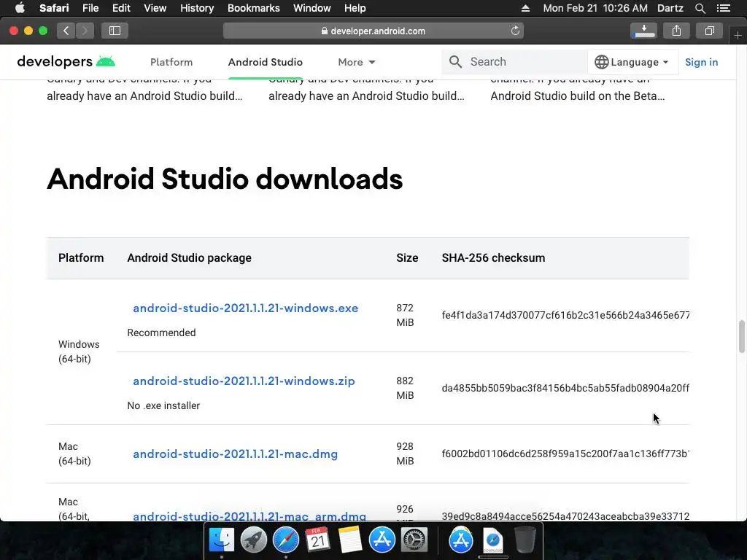This screenshot has width=747, height=560.
Task: Click the 872 MiB size cell
Action: click(x=405, y=315)
